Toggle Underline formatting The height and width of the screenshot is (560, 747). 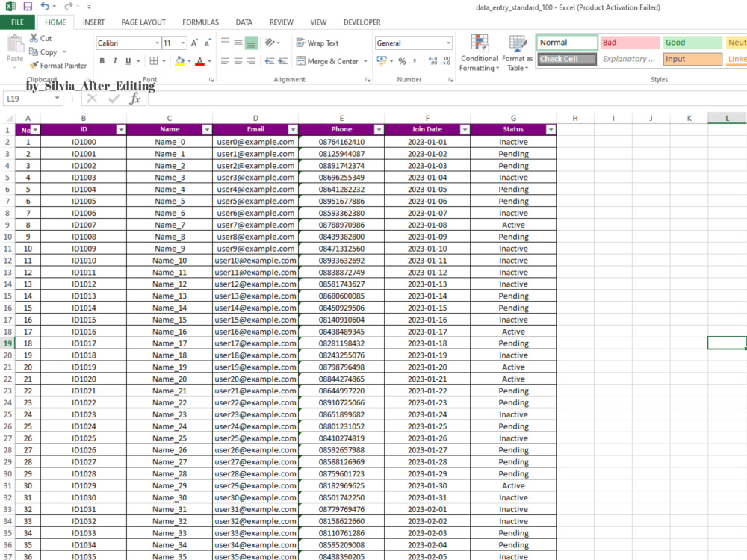pos(128,61)
